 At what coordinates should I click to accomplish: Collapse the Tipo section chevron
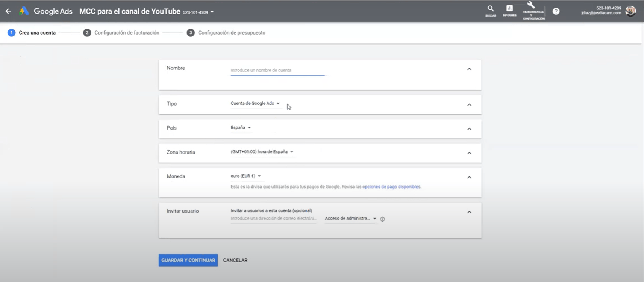[469, 105]
